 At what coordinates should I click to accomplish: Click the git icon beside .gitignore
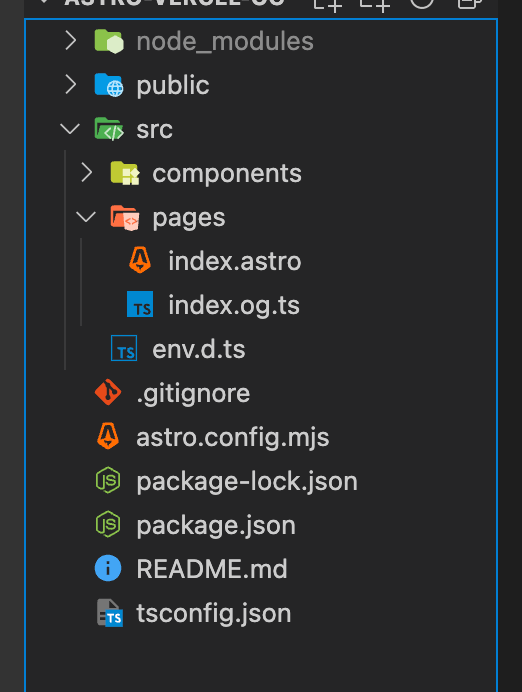108,392
